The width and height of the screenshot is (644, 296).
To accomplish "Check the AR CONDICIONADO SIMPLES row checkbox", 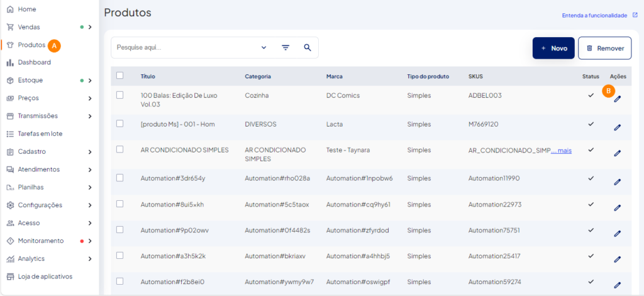I will click(120, 149).
